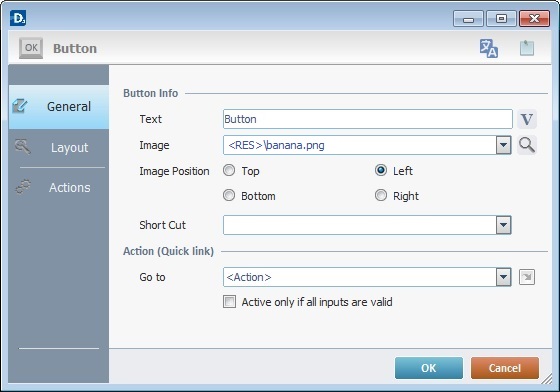Viewport: 560px width, 392px height.
Task: Switch to the Actions tab
Action: 59,187
